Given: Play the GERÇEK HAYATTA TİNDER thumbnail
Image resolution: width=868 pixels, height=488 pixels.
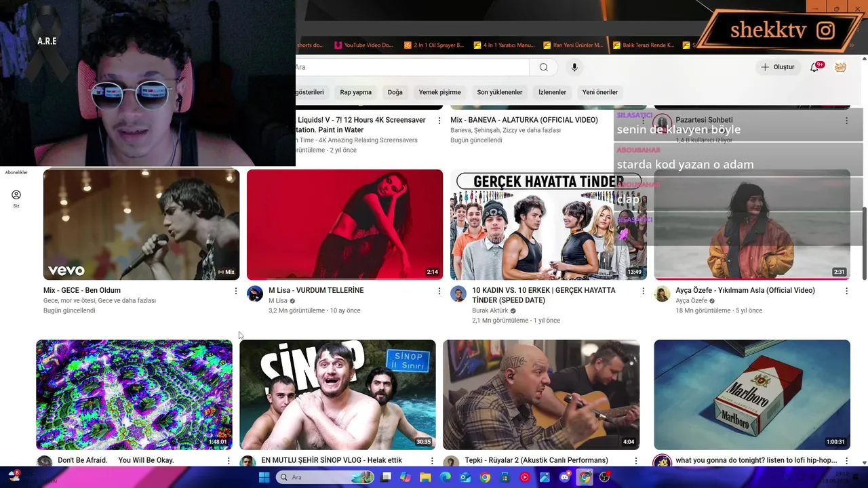Looking at the screenshot, I should (x=548, y=224).
